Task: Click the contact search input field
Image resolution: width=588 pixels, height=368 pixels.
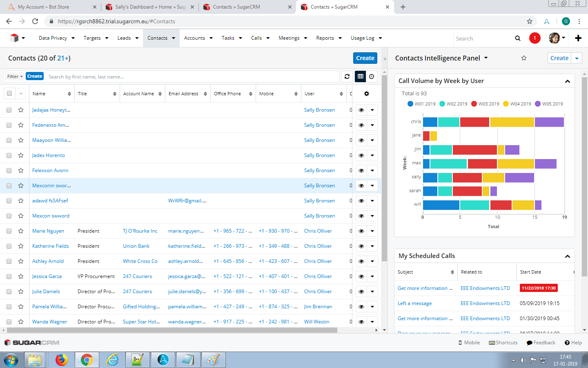Action: (x=192, y=76)
